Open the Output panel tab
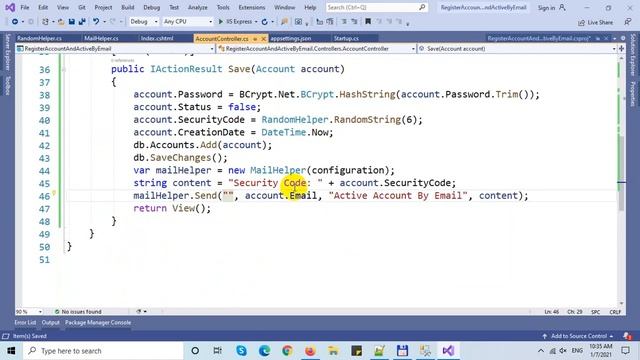 pyautogui.click(x=51, y=322)
